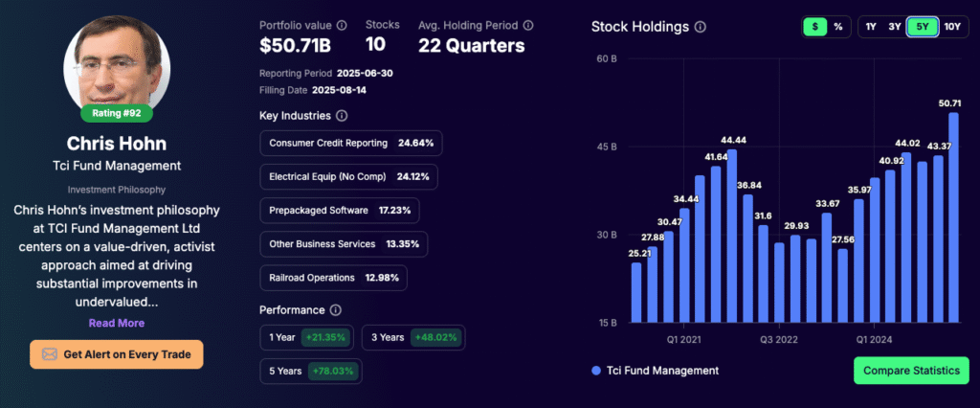Click the Tci Fund Management subtitle under the name
The width and height of the screenshot is (980, 408).
point(116,166)
